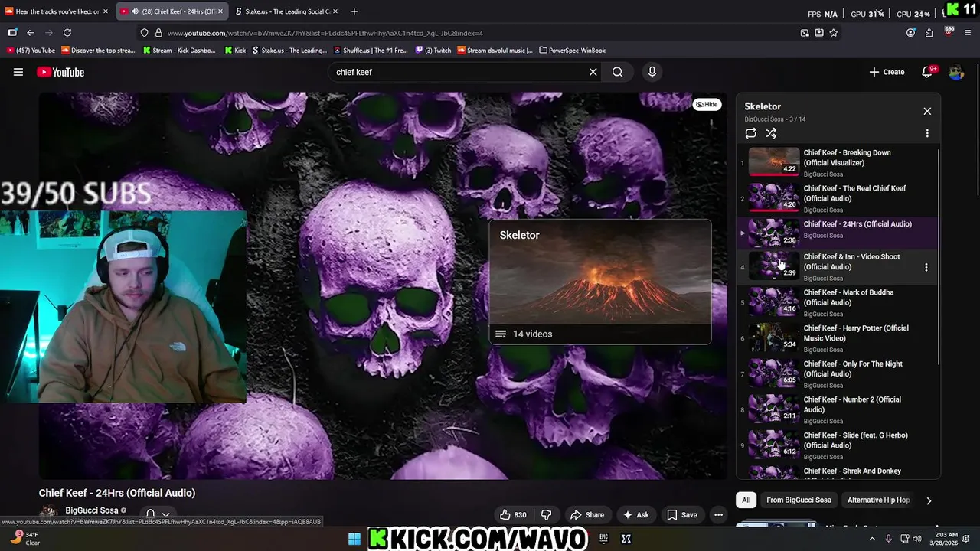Open the Skeletor playlist card with 14 videos
Screen dimensions: 980x551
tap(600, 282)
